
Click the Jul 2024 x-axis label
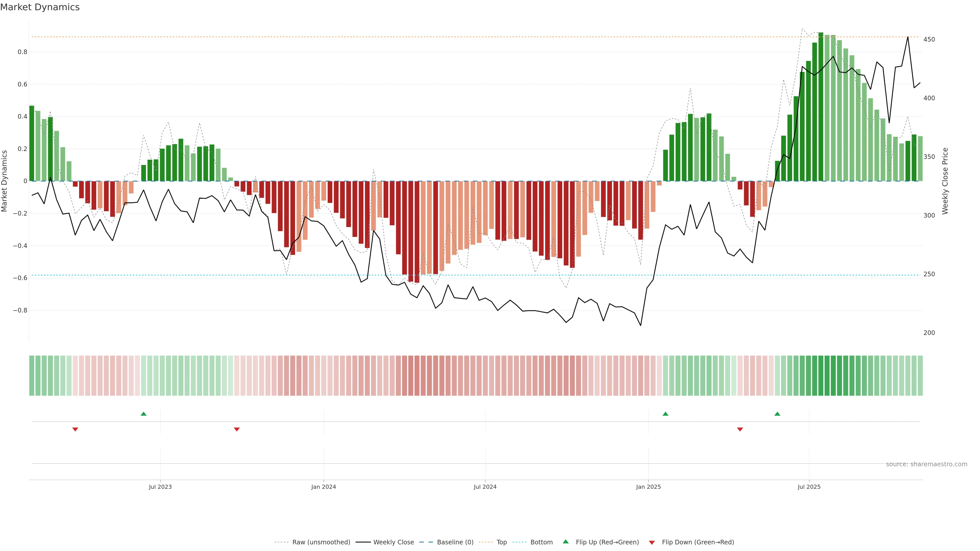pos(485,487)
